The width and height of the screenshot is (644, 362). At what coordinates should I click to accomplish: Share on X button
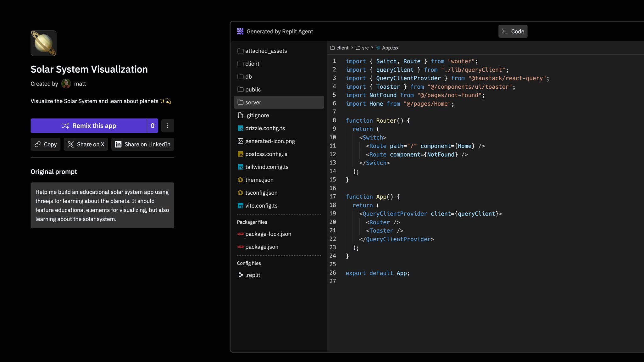pyautogui.click(x=86, y=144)
